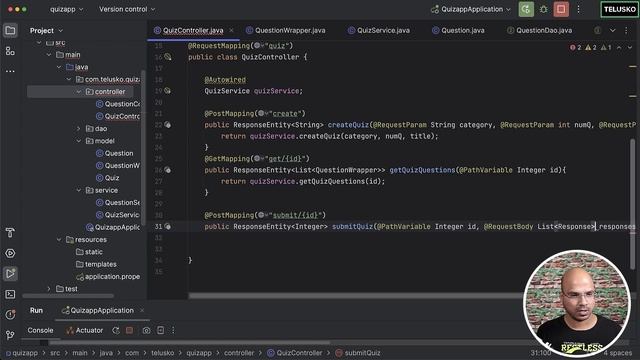Click the editor vertical scrollbar
Image resolution: width=640 pixels, height=360 pixels.
[x=633, y=204]
